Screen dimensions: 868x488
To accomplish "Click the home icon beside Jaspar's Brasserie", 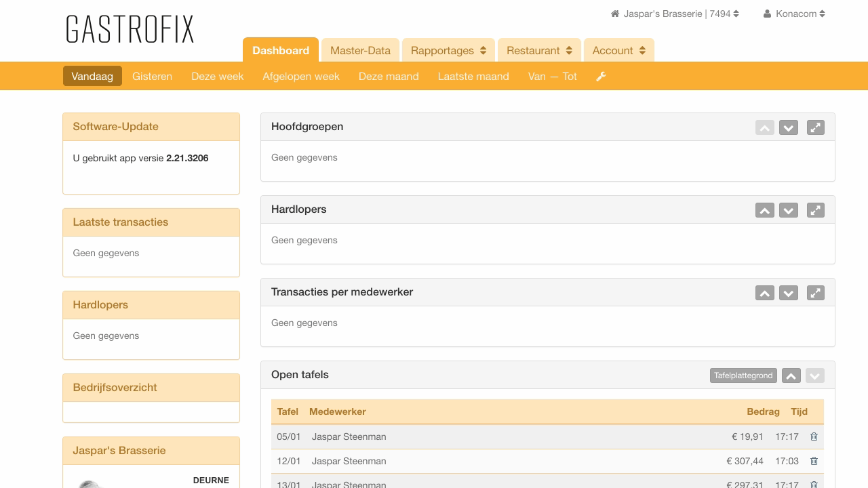I will coord(614,13).
